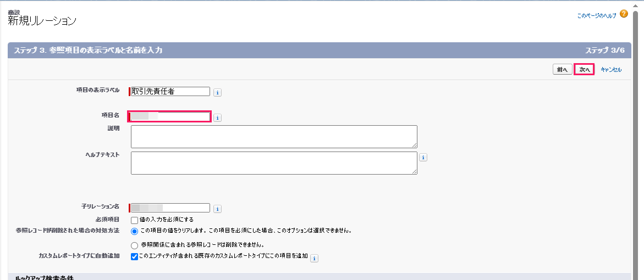Viewport: 644px width, 280px height.
Task: Click the キャンセル link
Action: pyautogui.click(x=611, y=70)
